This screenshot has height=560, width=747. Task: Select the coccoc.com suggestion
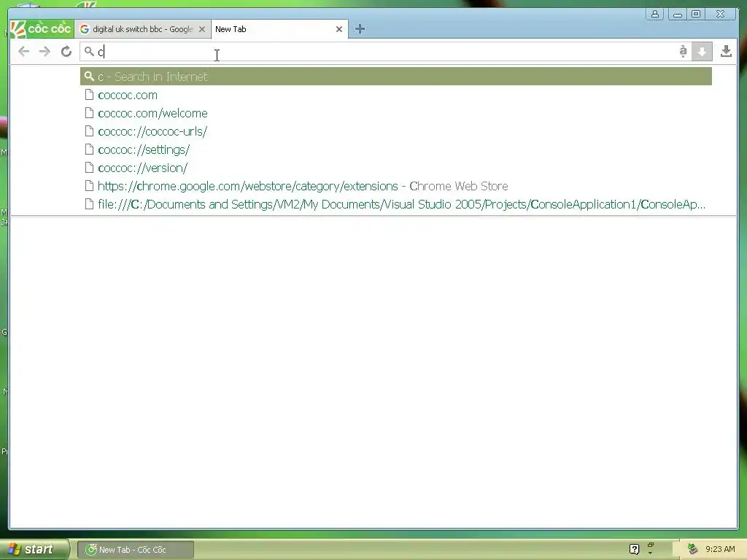click(396, 95)
